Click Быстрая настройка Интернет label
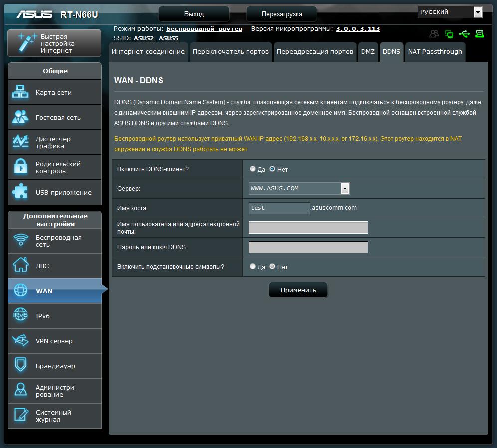This screenshot has height=448, width=497. pyautogui.click(x=58, y=44)
